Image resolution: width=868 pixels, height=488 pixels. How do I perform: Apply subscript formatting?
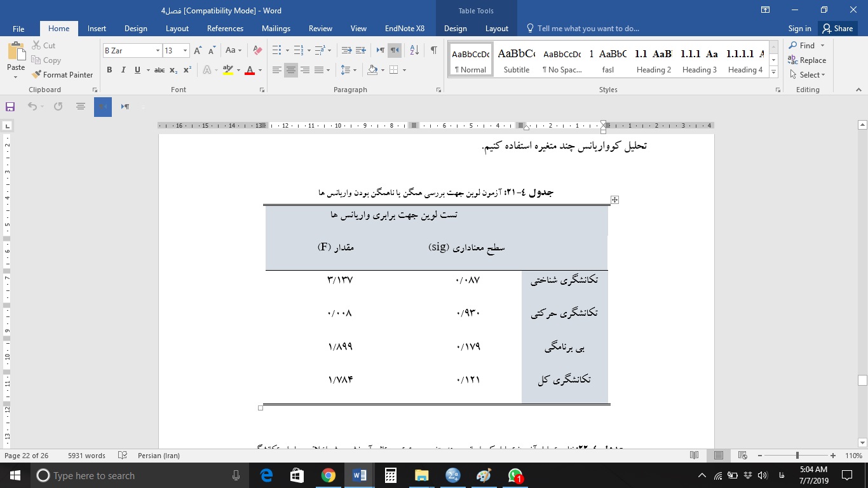[173, 70]
